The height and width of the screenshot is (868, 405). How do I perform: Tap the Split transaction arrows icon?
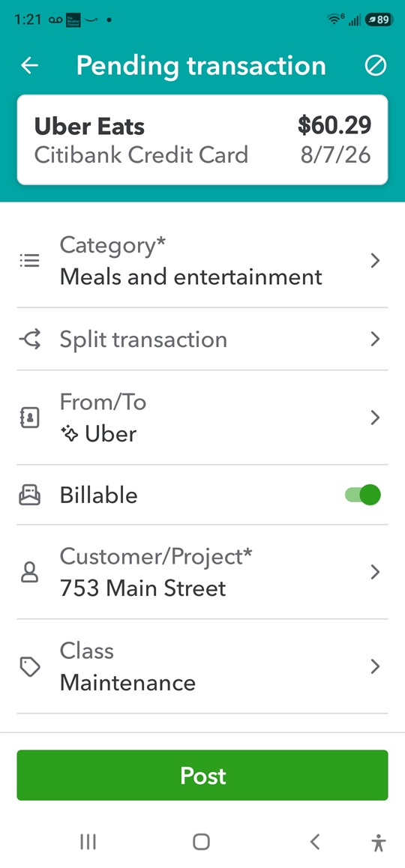pos(29,340)
